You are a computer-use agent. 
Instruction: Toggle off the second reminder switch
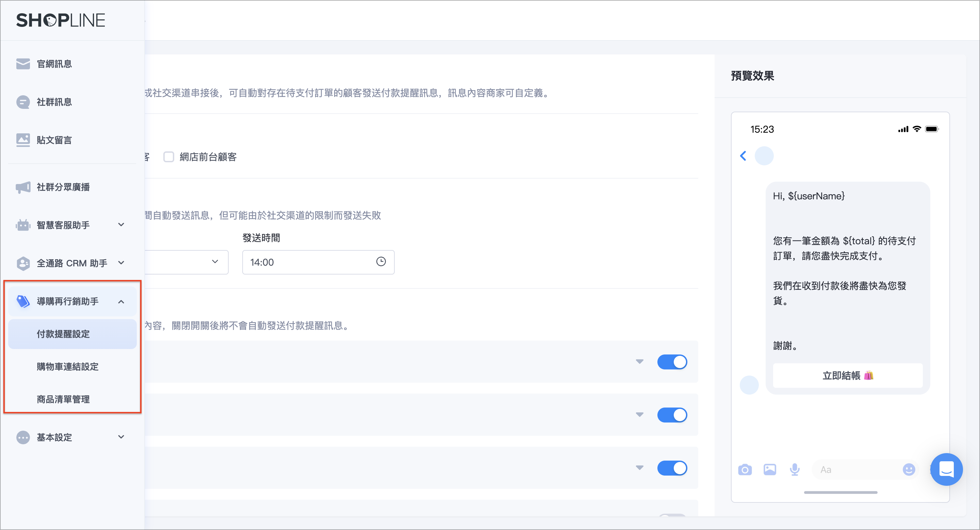(672, 415)
